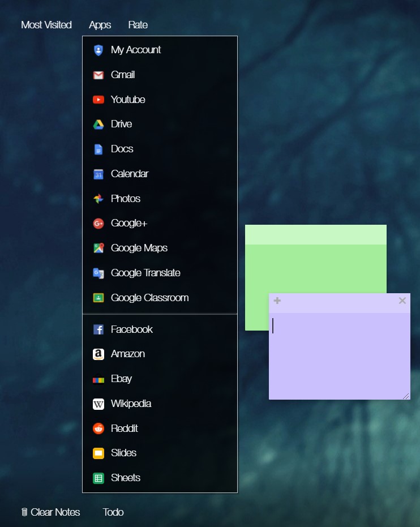
Task: Open the Todo panel
Action: (x=113, y=512)
